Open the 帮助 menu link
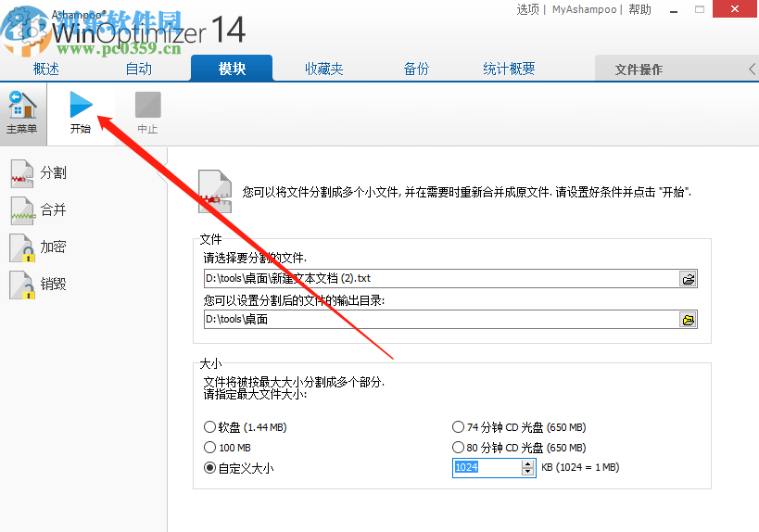This screenshot has height=532, width=759. [x=639, y=9]
